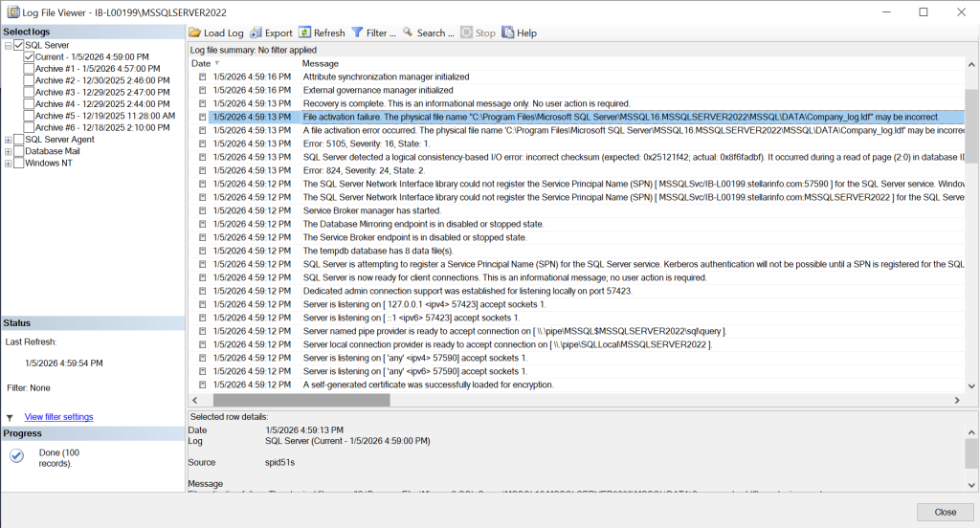Sort by the Date column header
Screen dimensions: 980x528
point(201,63)
